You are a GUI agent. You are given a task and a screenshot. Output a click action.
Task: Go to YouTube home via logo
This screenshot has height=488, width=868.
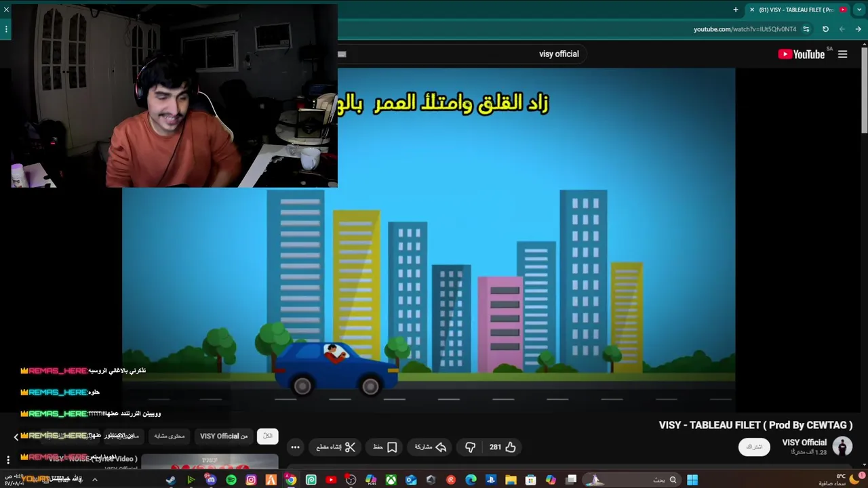coord(801,54)
